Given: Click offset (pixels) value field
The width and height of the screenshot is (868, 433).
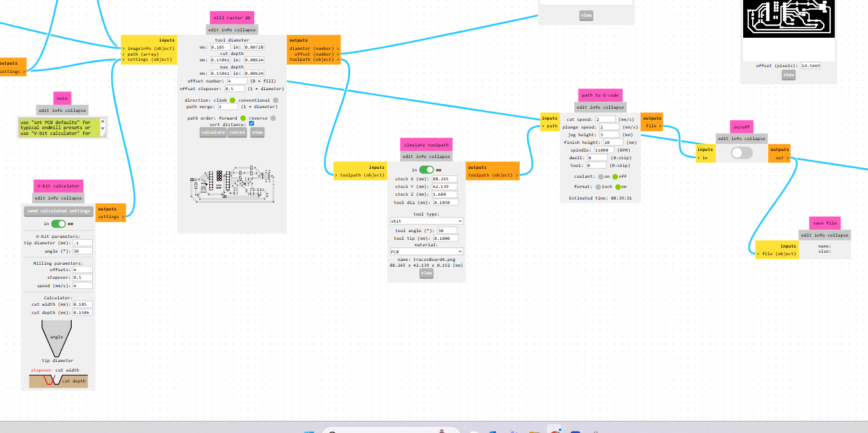Looking at the screenshot, I should pos(811,65).
